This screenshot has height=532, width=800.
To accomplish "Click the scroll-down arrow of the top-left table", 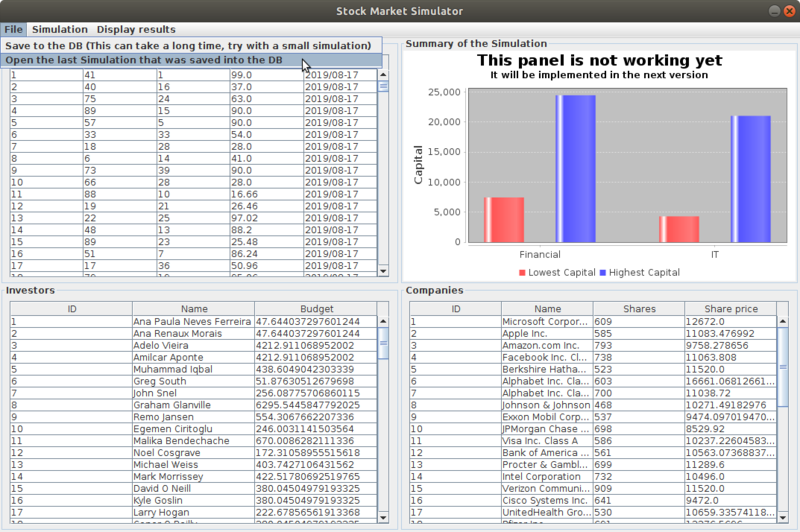I will 383,269.
